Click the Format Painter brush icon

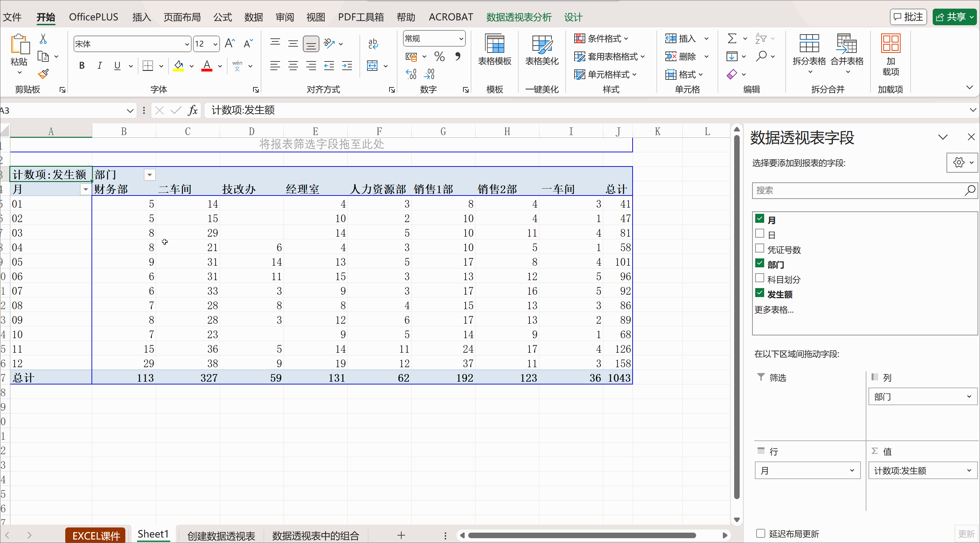(x=44, y=74)
